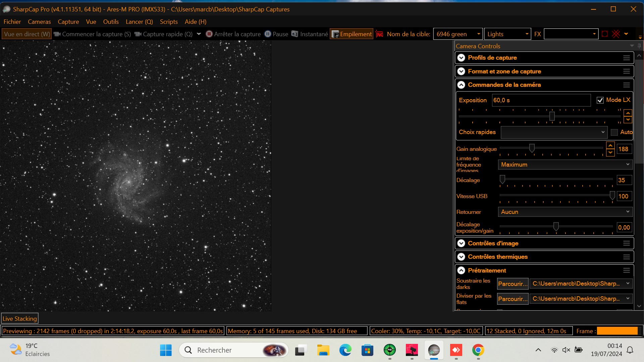The width and height of the screenshot is (644, 362).
Task: Open the hamburger menu of Contrôles d'image
Action: pos(626,243)
